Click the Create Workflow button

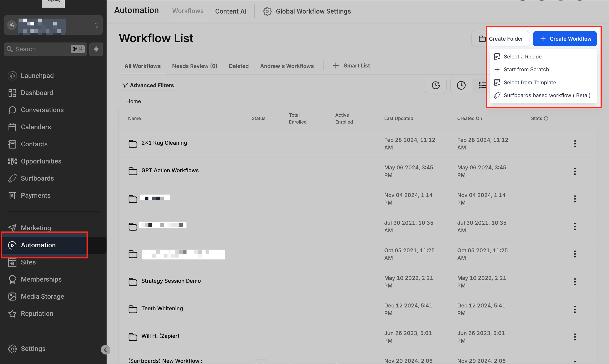565,39
